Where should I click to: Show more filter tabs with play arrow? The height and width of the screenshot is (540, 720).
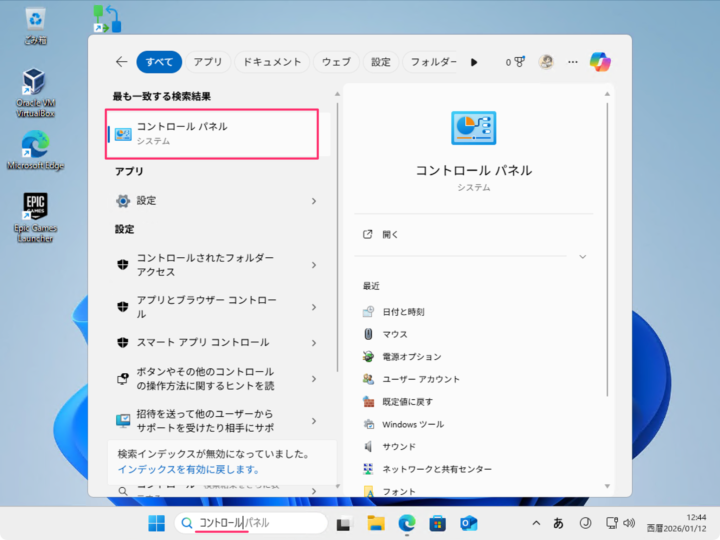tap(474, 62)
